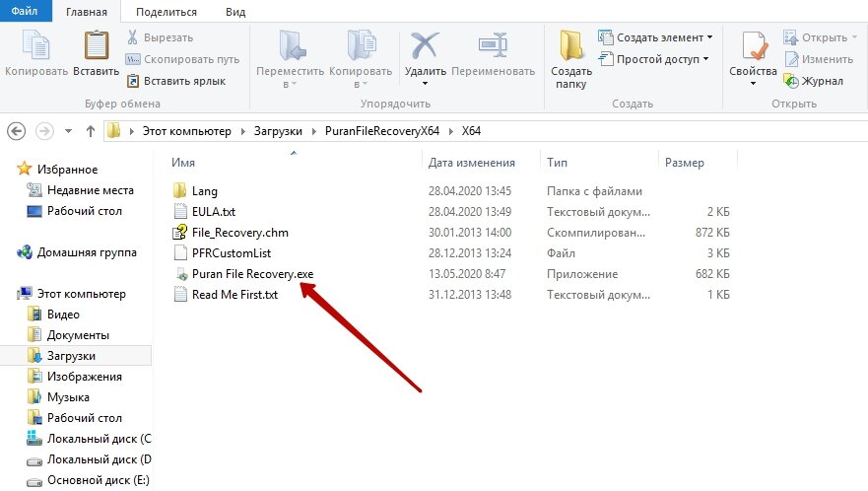Screen dimensions: 868x491
Task: Select the PFRCustomList file icon
Action: (x=180, y=252)
